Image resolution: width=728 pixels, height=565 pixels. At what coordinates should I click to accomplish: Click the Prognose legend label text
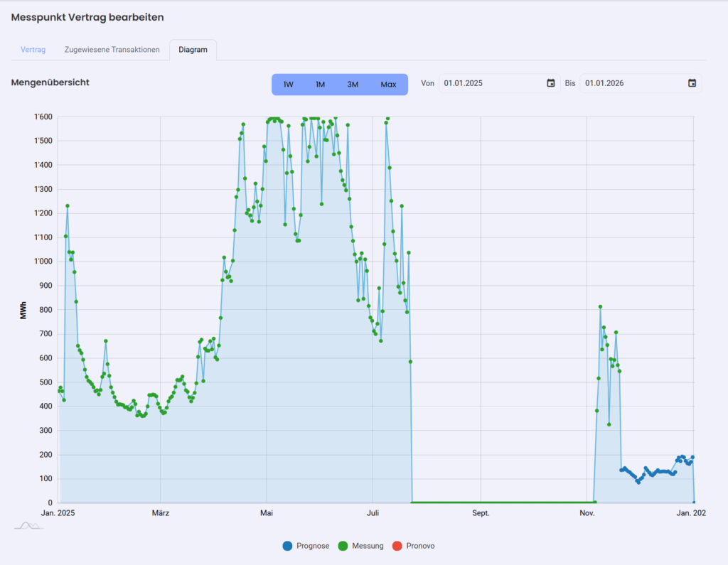coord(313,546)
